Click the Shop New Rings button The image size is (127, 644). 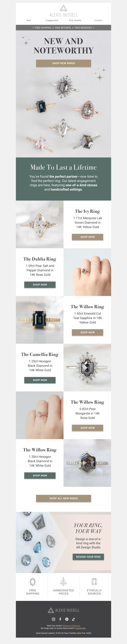[x=63, y=63]
